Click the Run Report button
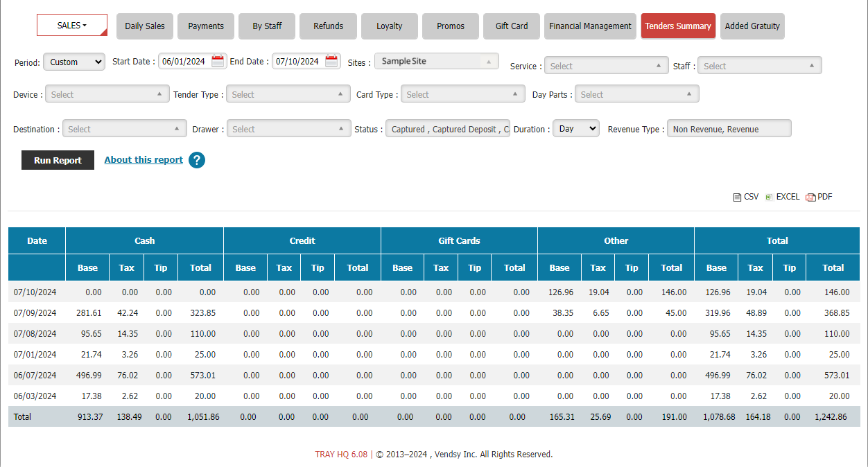868x467 pixels. 58,160
